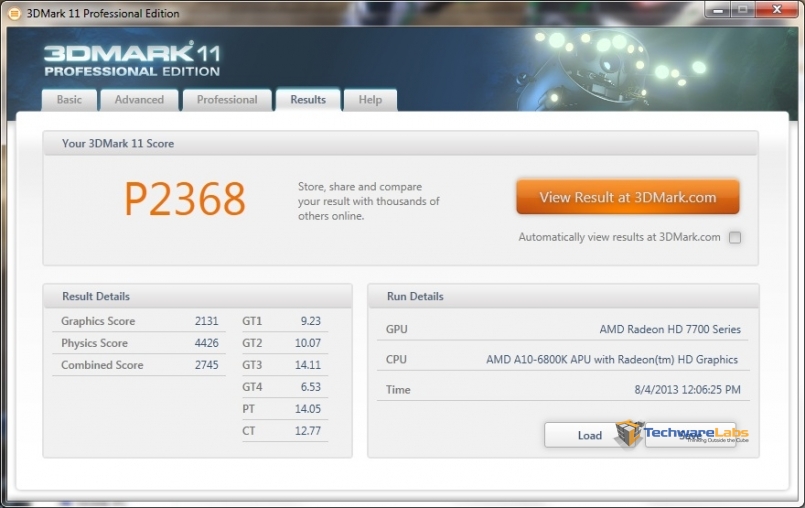
Task: Click the GT2 value 10.07
Action: point(308,343)
